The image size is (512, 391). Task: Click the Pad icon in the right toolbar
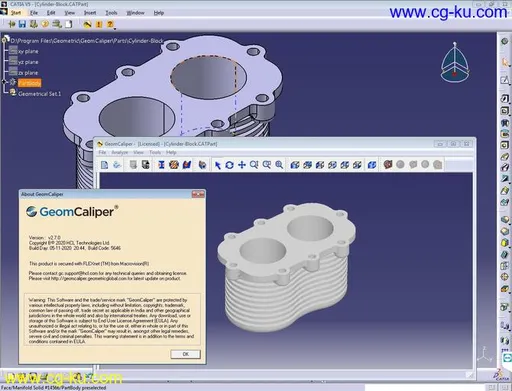click(505, 98)
